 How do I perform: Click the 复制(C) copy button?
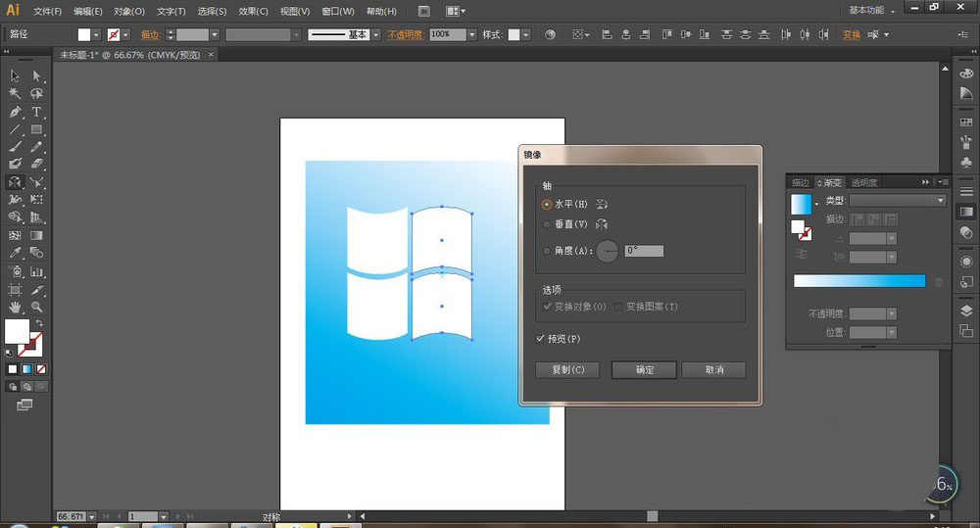[x=567, y=370]
